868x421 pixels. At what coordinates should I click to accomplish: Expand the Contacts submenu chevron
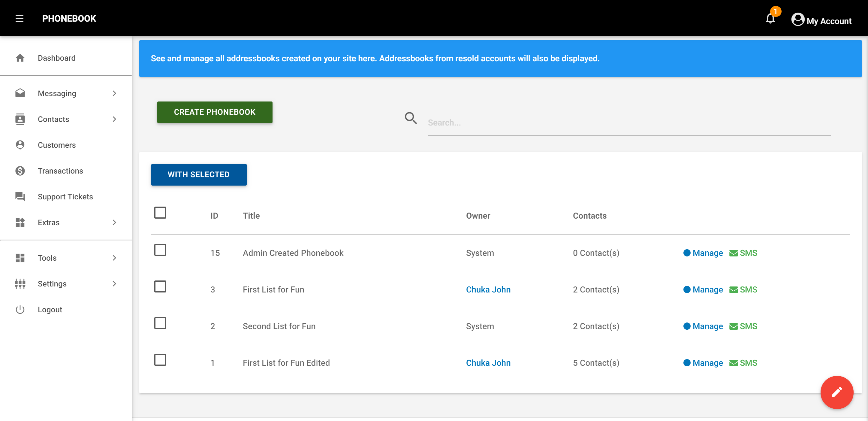[115, 119]
